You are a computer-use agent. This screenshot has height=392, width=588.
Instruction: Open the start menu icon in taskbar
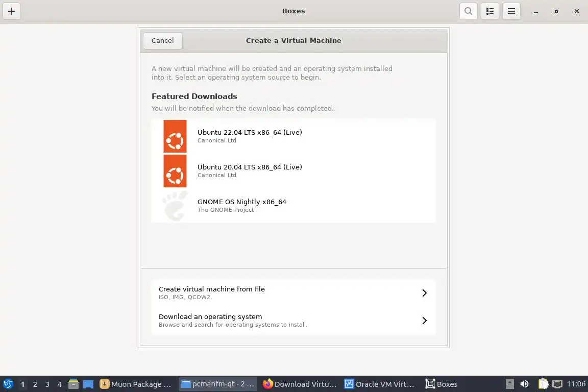[x=8, y=384]
